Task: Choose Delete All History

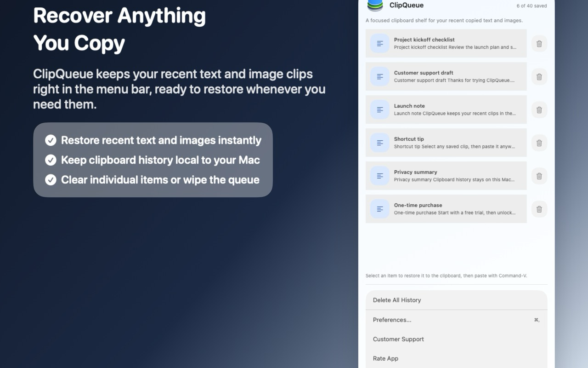Action: pyautogui.click(x=457, y=300)
